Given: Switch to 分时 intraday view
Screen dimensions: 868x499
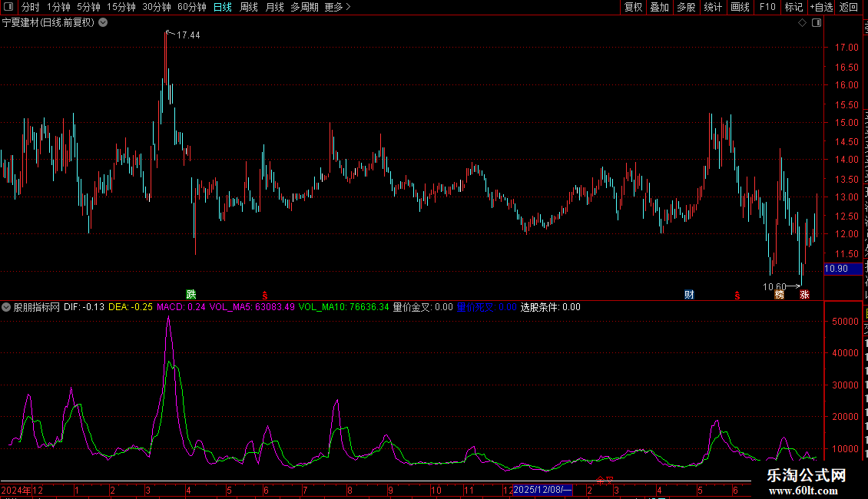Looking at the screenshot, I should pyautogui.click(x=31, y=7).
